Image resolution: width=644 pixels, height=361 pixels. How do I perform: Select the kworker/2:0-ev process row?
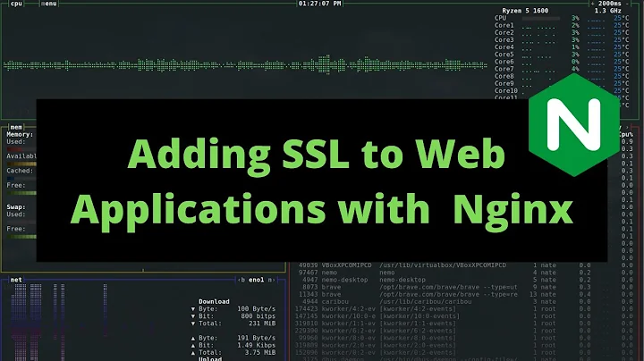(464, 346)
